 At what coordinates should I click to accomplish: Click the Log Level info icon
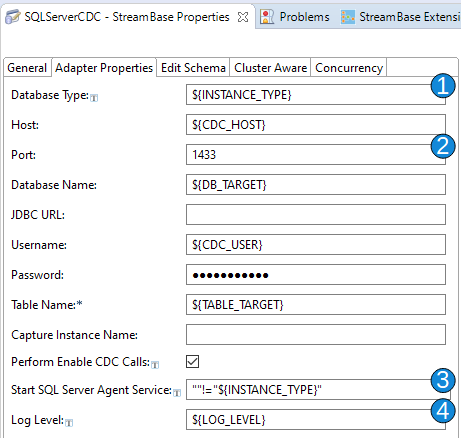pyautogui.click(x=69, y=423)
